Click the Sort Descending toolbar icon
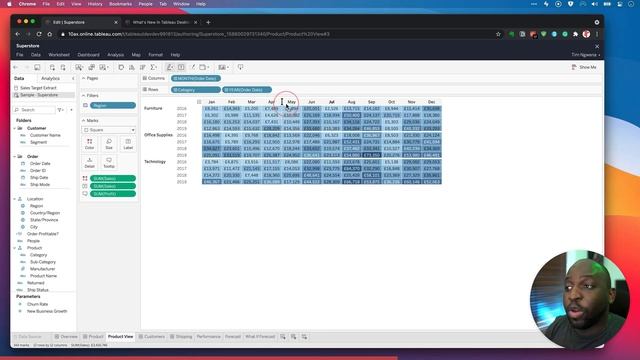640x360 pixels. point(142,67)
